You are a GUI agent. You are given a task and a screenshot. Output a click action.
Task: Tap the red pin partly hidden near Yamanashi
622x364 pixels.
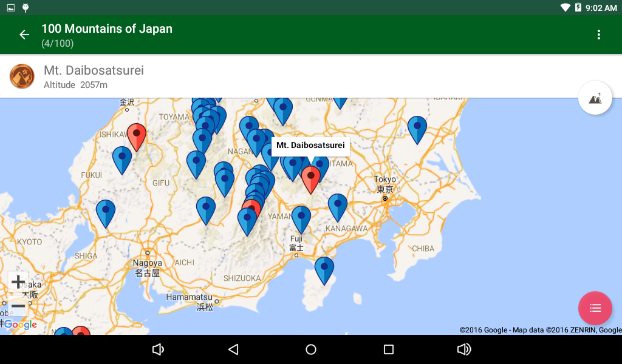[x=252, y=206]
